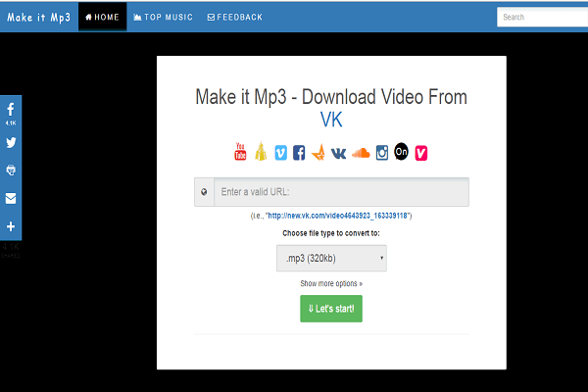Click the black 'On' circular icon
The height and width of the screenshot is (392, 588).
[x=401, y=152]
